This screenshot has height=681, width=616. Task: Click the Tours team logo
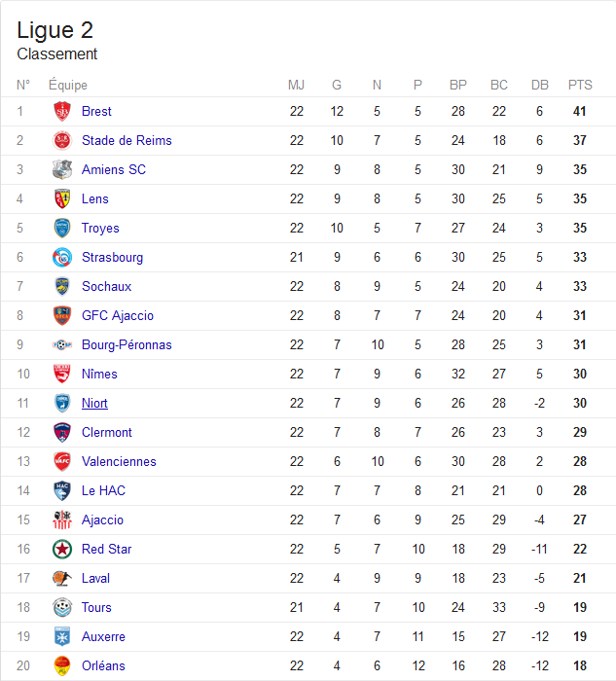tap(62, 607)
